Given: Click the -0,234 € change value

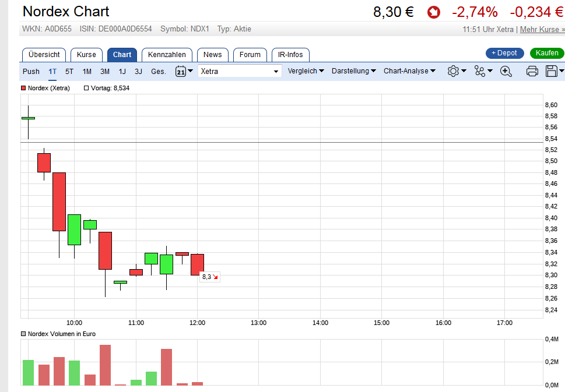Looking at the screenshot, I should (x=537, y=12).
